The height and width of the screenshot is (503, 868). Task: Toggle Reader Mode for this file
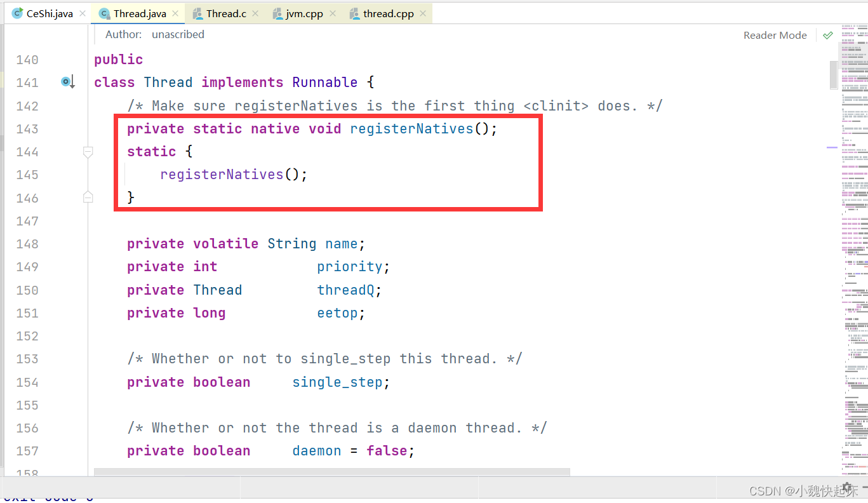(x=775, y=36)
